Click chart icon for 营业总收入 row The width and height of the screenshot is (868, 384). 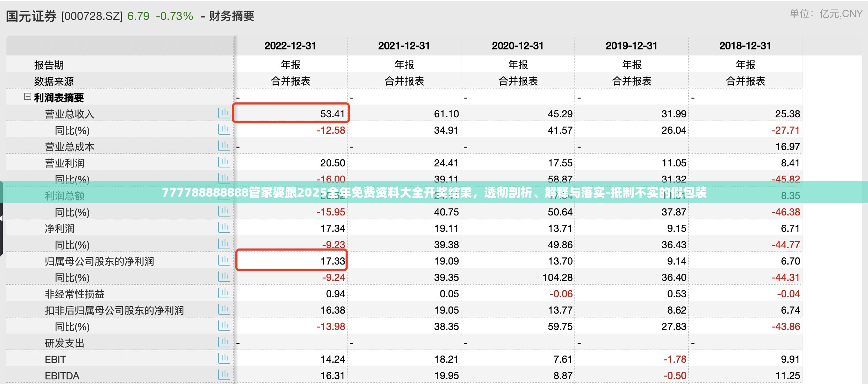224,113
